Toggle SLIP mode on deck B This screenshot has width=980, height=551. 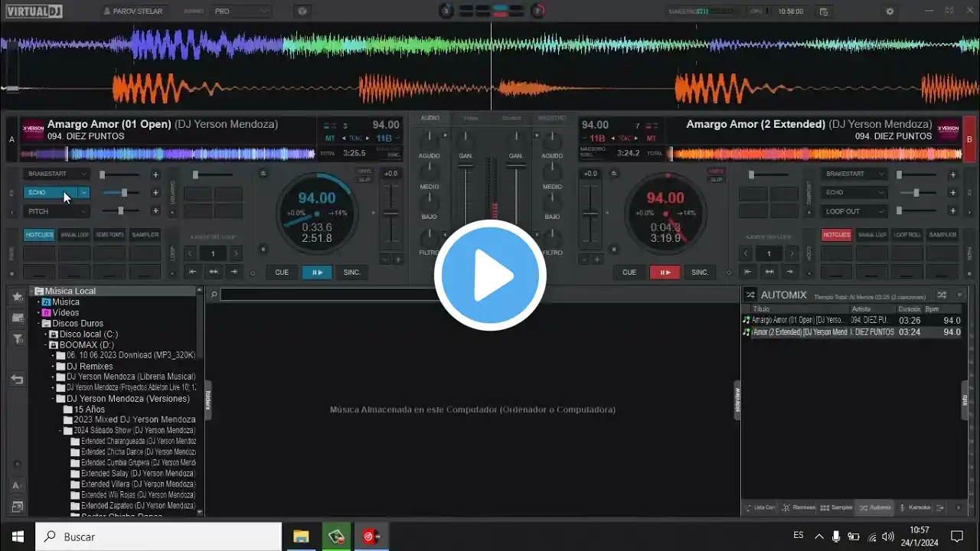point(717,179)
